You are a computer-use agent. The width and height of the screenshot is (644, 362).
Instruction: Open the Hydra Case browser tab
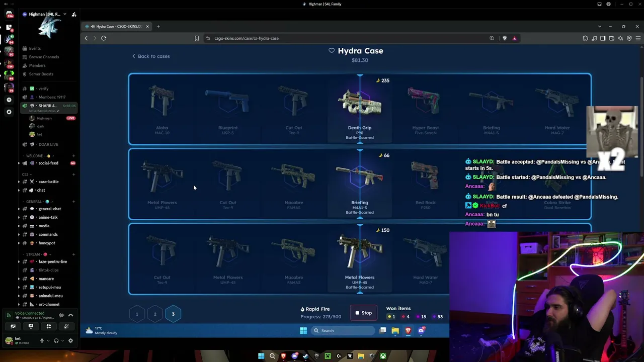tap(116, 26)
